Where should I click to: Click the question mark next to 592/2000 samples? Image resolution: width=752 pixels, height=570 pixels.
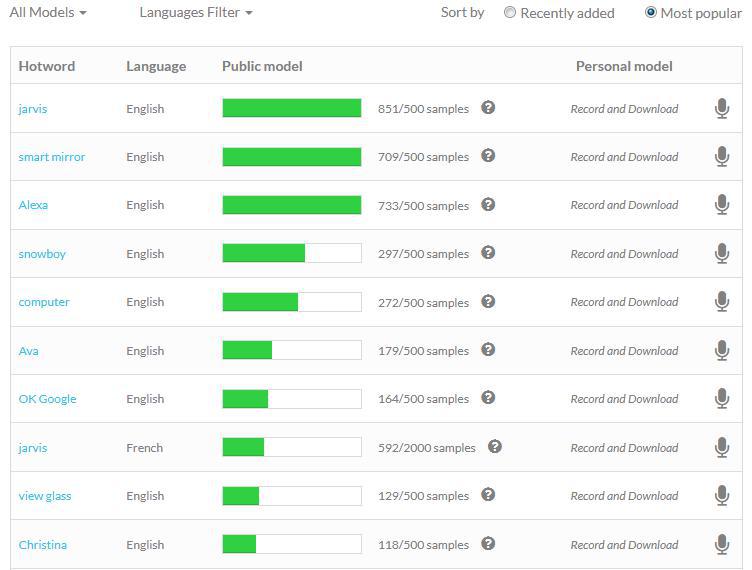pyautogui.click(x=495, y=447)
